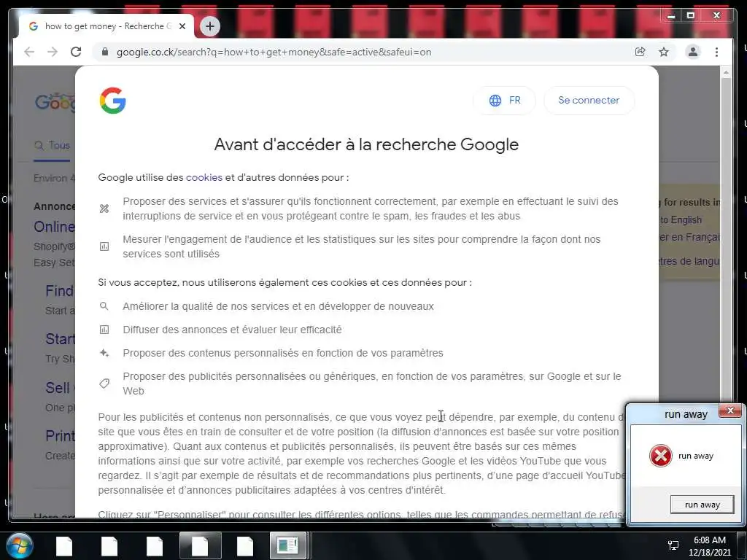Open the cookies link
This screenshot has width=747, height=560.
click(204, 178)
